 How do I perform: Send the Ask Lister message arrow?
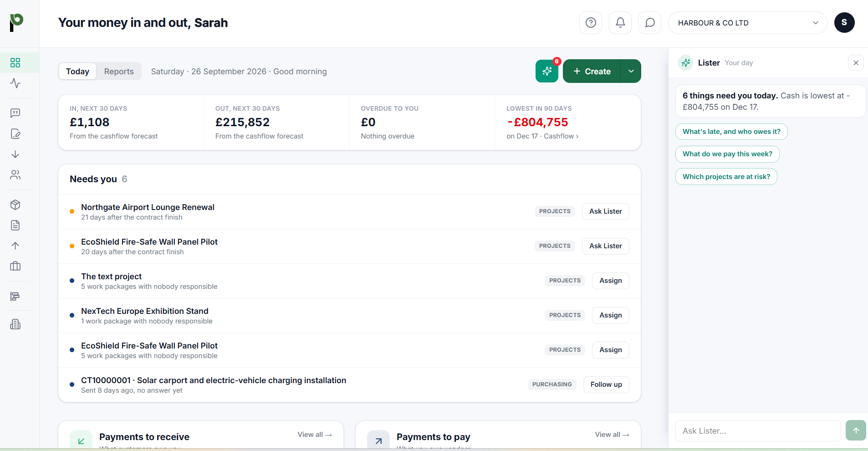point(856,430)
